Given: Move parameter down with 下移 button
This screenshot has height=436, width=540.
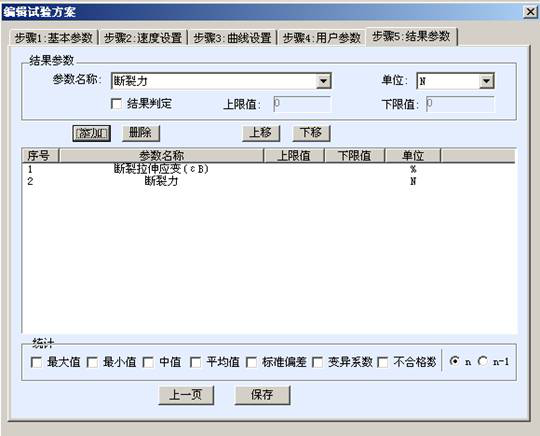Looking at the screenshot, I should (x=311, y=133).
